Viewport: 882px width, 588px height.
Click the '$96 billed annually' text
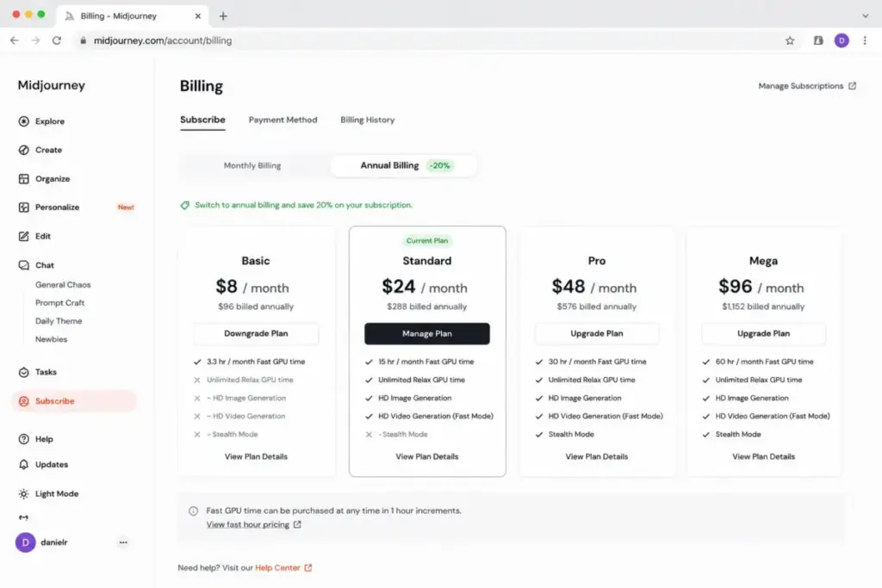(256, 307)
